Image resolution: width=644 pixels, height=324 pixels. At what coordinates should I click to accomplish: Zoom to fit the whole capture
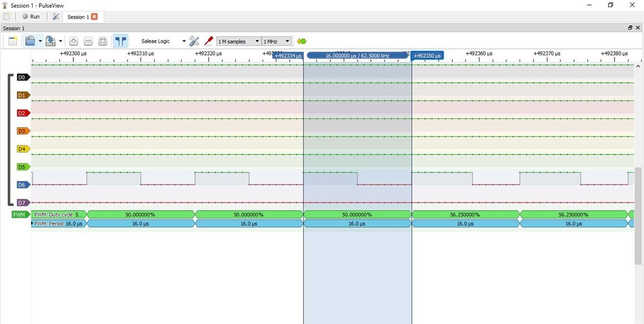[103, 41]
